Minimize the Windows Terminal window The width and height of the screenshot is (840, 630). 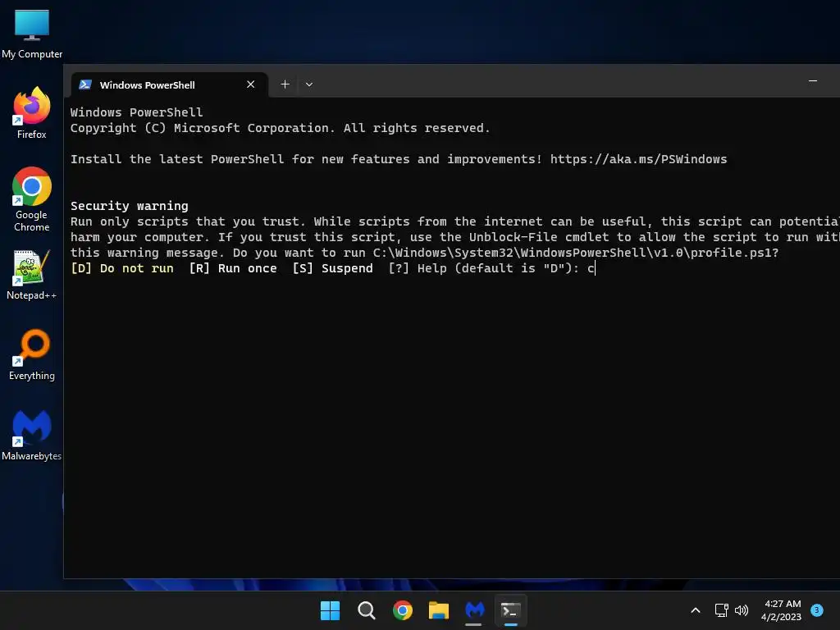click(813, 81)
